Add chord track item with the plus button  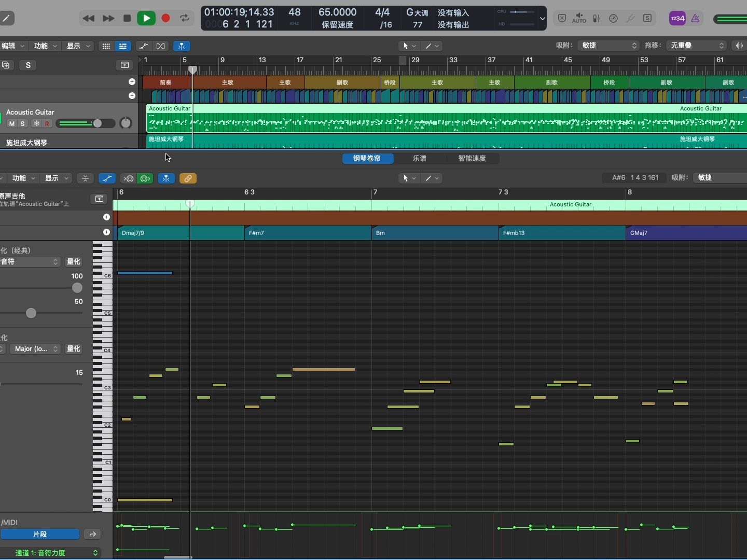click(132, 96)
